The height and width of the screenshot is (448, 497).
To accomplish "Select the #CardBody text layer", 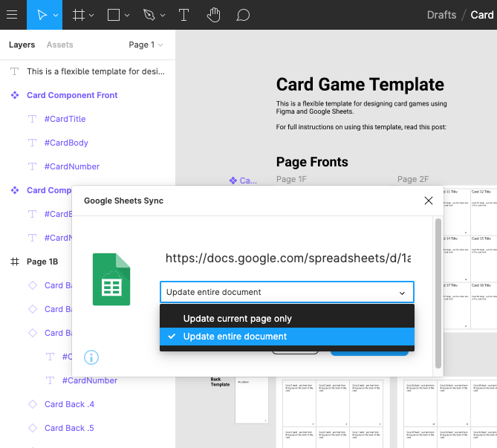I will tap(66, 143).
